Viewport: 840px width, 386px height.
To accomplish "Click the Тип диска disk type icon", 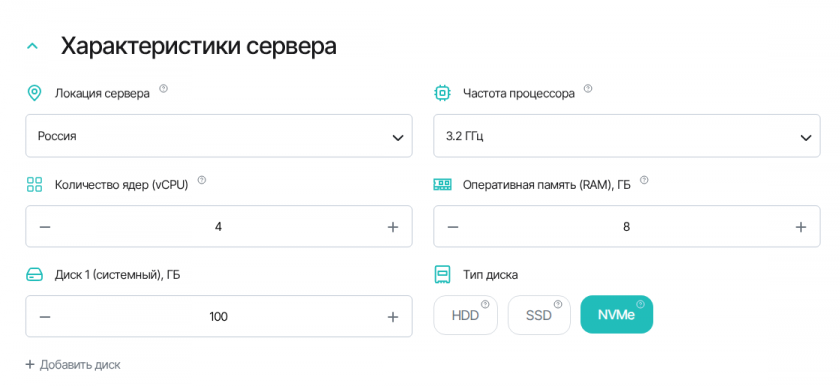I will point(442,275).
